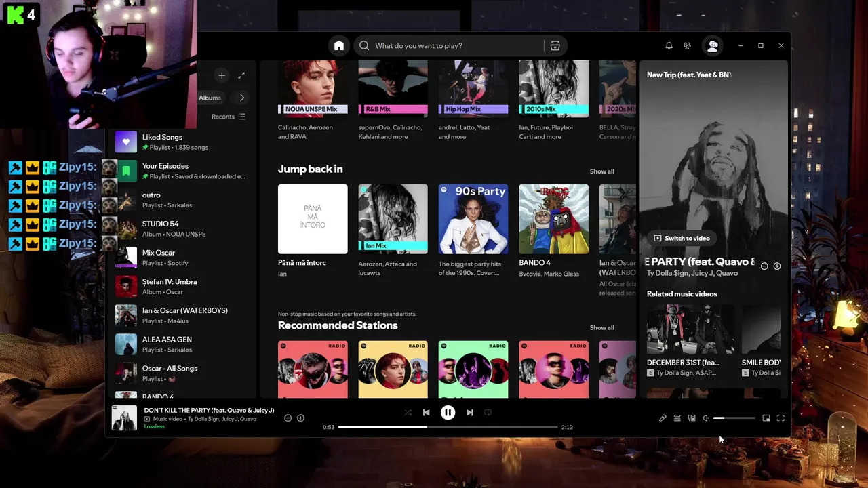Open the profile avatar menu
Screen dimensions: 868x488
tap(713, 45)
